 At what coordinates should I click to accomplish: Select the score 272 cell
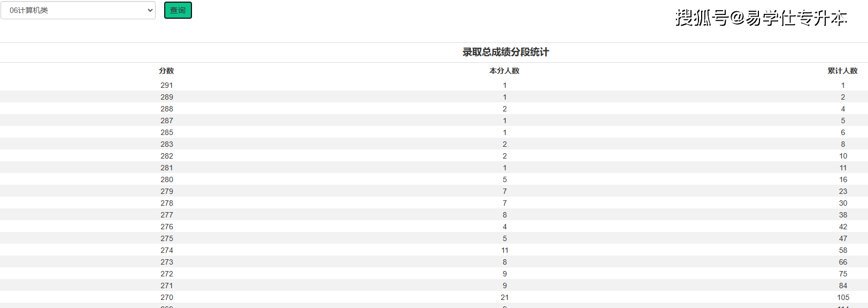pos(167,274)
